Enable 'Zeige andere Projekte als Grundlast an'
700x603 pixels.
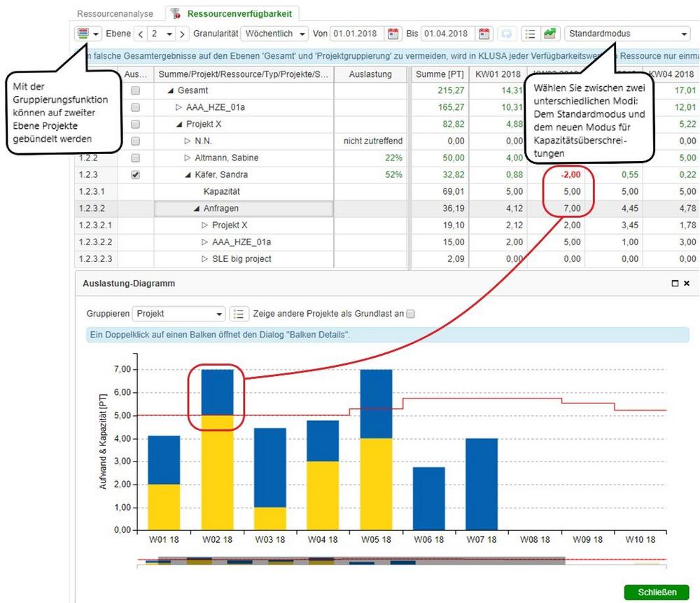411,314
